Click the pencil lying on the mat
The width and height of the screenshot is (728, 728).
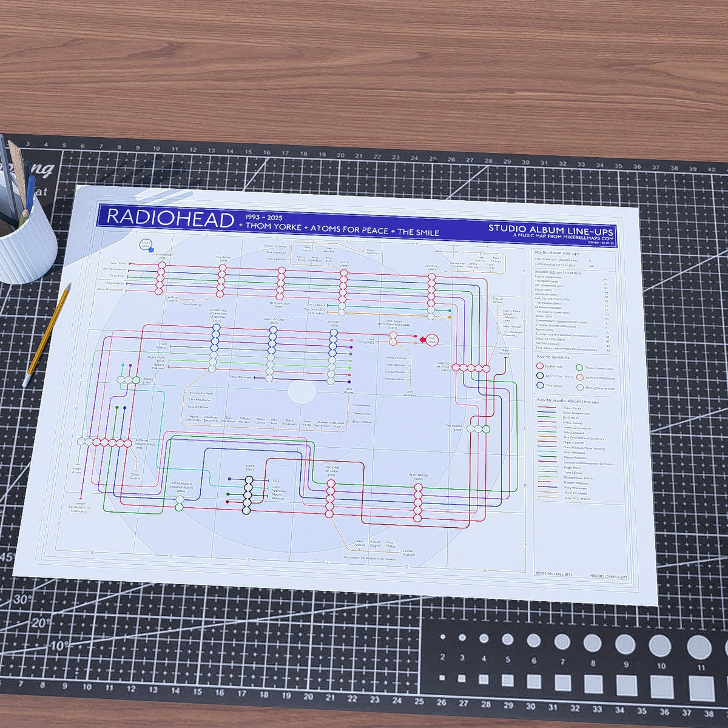point(47,335)
